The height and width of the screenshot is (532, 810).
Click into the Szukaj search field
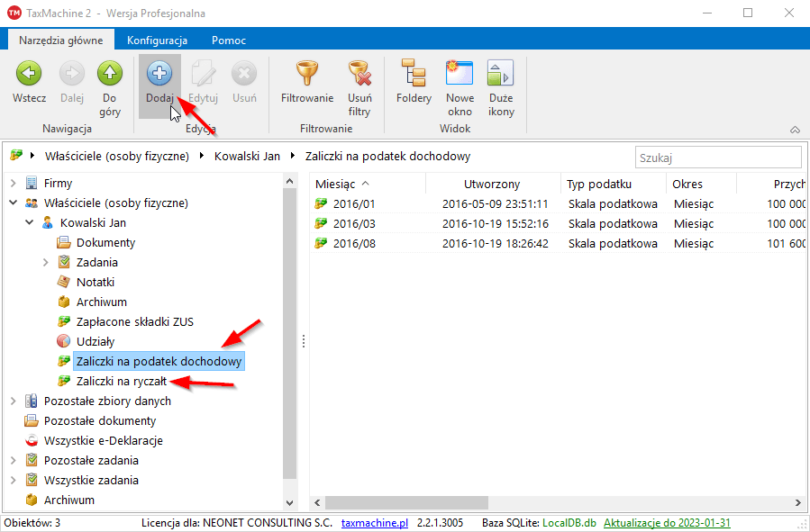[717, 158]
